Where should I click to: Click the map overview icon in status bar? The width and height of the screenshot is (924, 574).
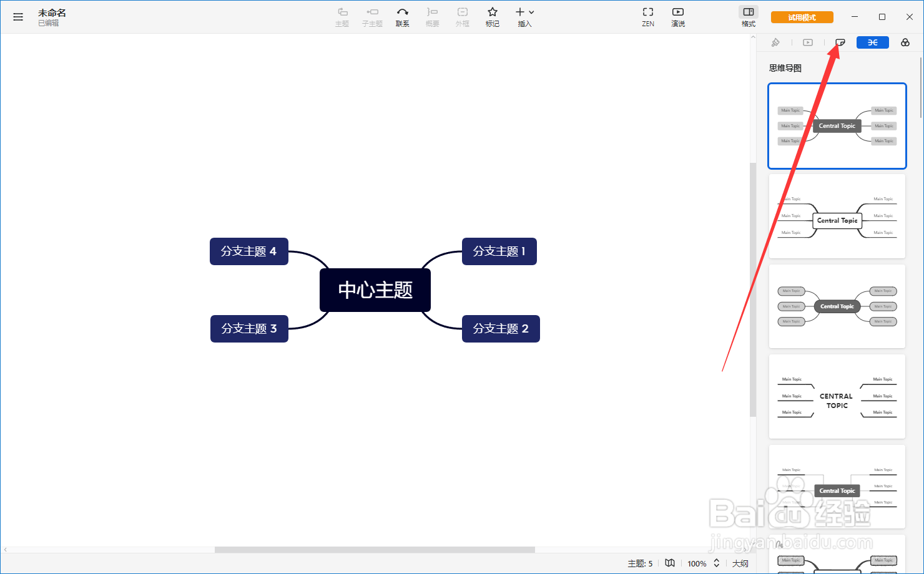click(670, 563)
